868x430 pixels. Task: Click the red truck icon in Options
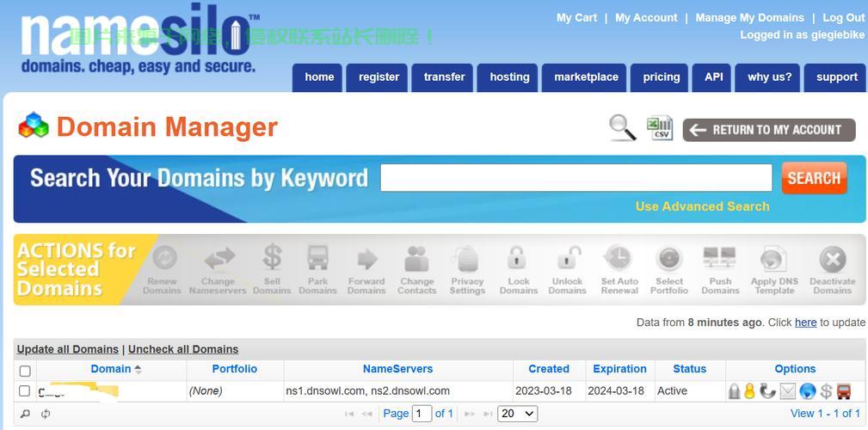click(x=844, y=391)
